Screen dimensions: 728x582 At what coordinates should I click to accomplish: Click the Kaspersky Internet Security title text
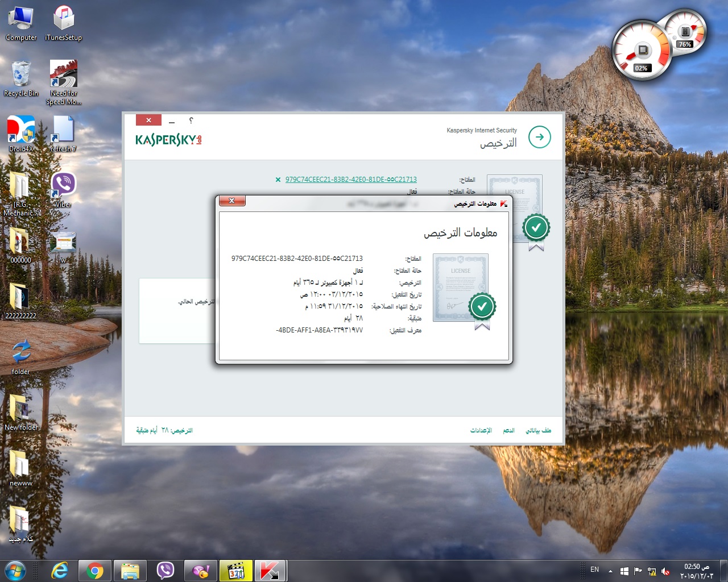pos(482,130)
